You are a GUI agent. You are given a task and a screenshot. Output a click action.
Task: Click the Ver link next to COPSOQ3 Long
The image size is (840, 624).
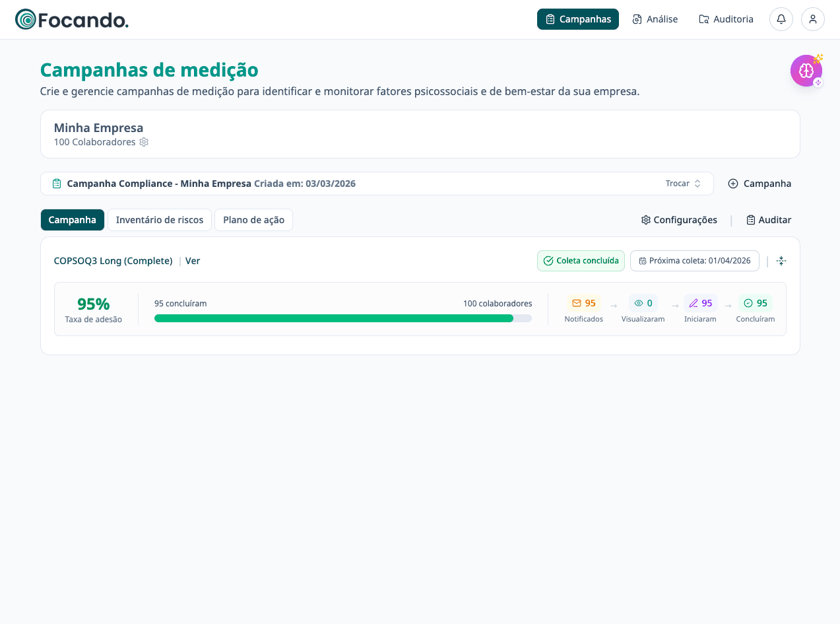click(x=192, y=261)
